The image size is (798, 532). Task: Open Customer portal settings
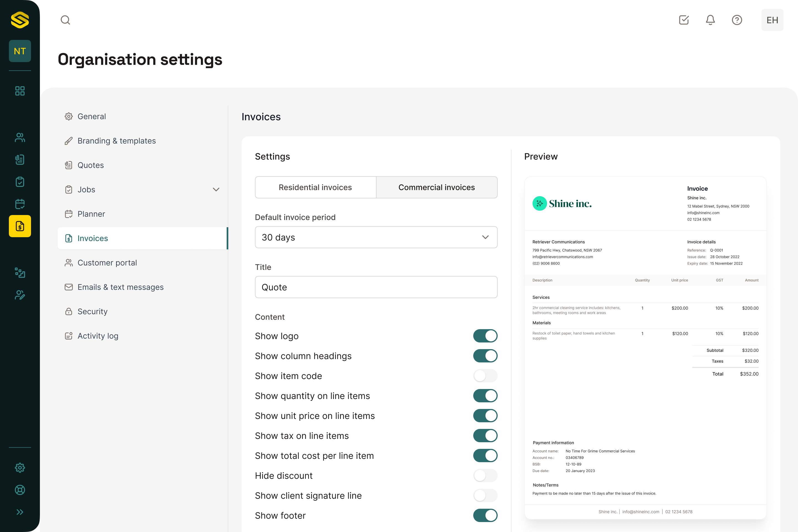tap(107, 263)
